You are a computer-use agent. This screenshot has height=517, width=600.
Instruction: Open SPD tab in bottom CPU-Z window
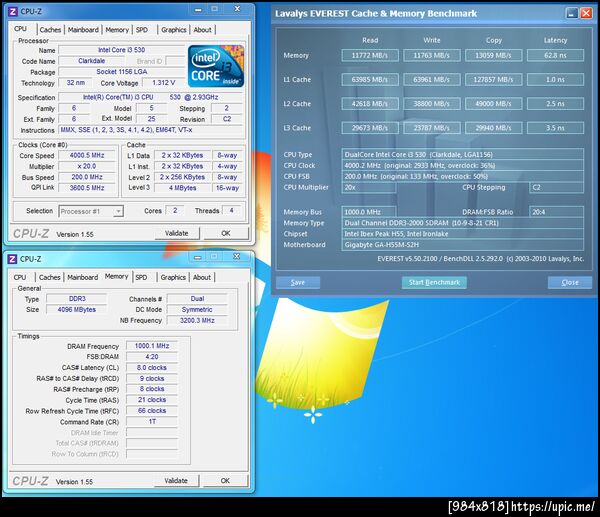coord(141,277)
